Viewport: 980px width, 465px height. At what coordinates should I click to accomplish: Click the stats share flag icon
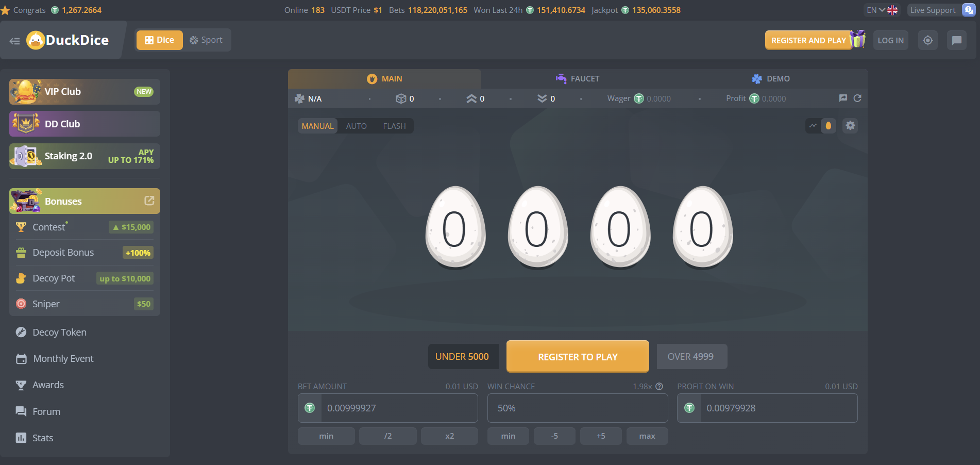coord(843,98)
